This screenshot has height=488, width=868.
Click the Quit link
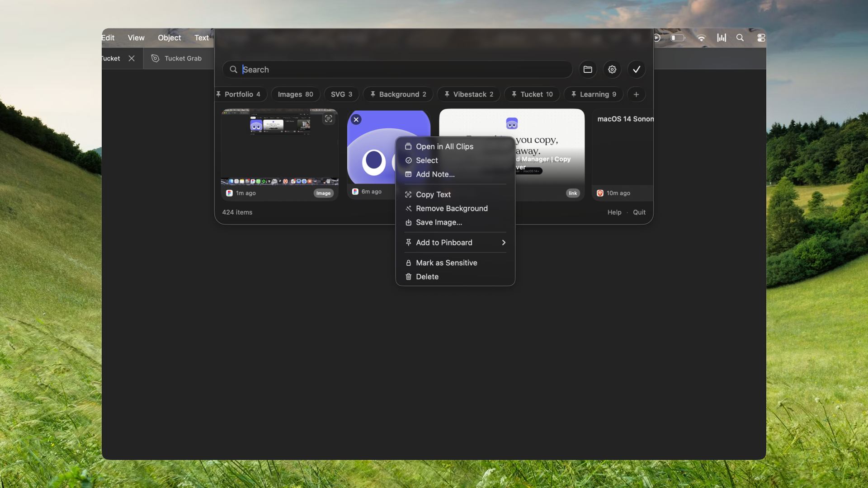click(639, 212)
